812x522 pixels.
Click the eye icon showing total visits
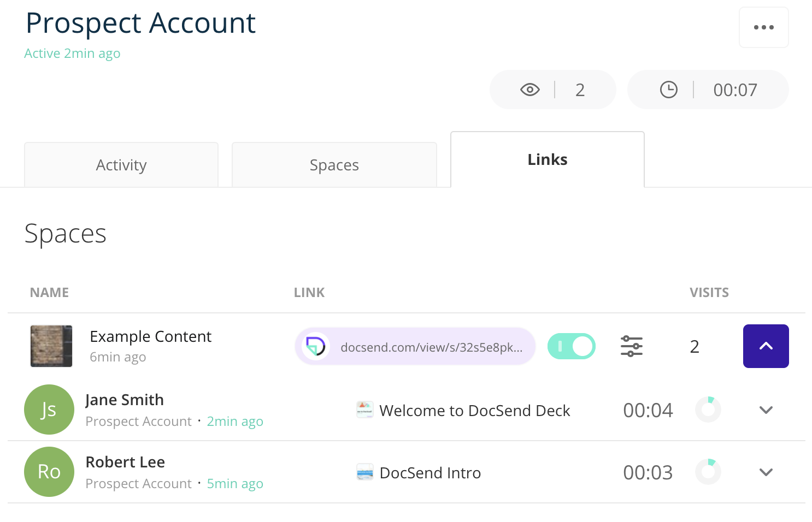529,90
